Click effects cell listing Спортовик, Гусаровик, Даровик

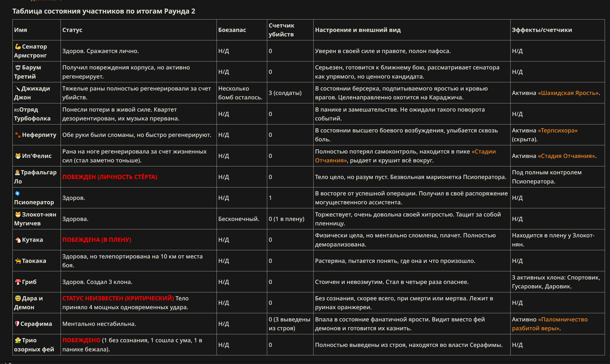[556, 282]
